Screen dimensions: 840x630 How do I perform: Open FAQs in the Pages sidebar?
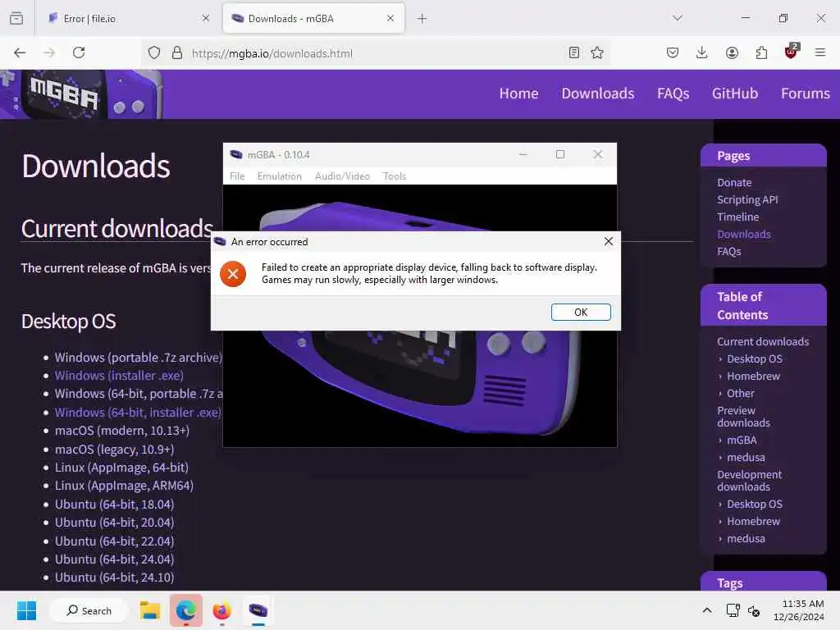pyautogui.click(x=728, y=251)
